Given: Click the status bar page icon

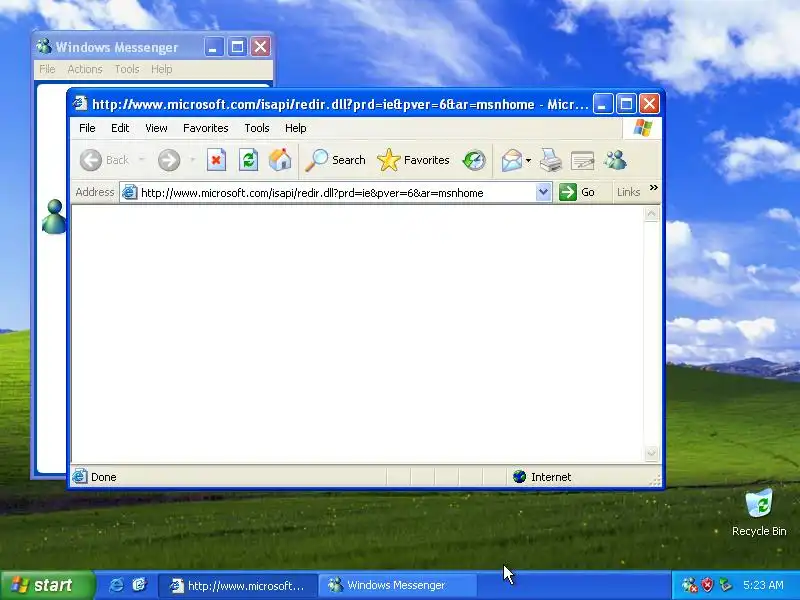Looking at the screenshot, I should click(x=80, y=477).
